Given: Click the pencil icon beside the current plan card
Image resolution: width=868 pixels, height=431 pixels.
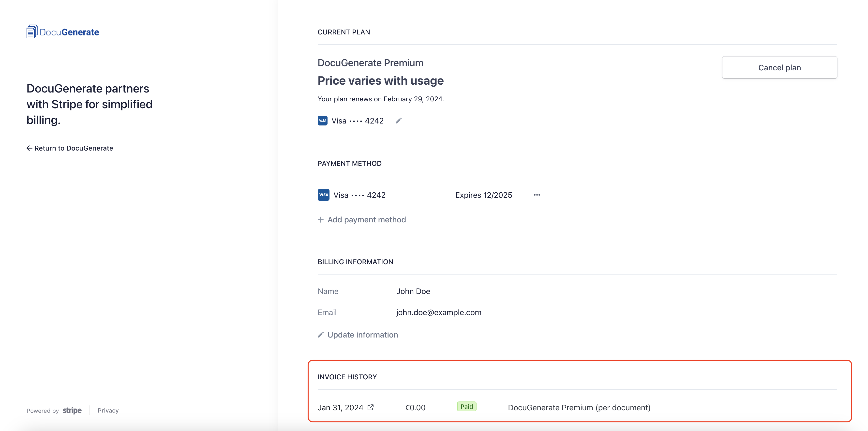Looking at the screenshot, I should 399,120.
